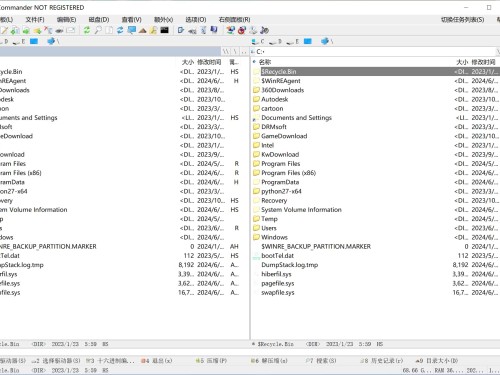Screen dimensions: 500x375
Task: Open the black console window icon
Action: (x=165, y=30)
